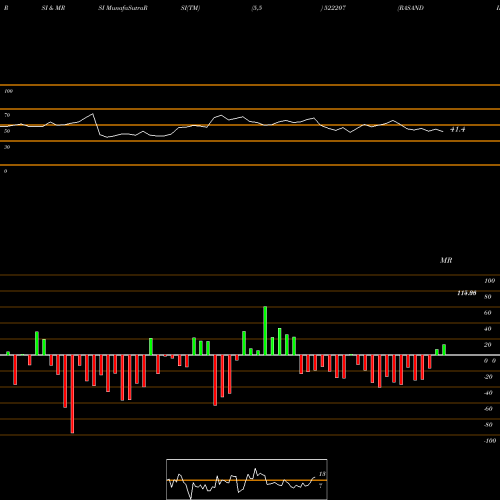
Task: Click the RSI line's highest peak near 70
Action: [x=93, y=114]
